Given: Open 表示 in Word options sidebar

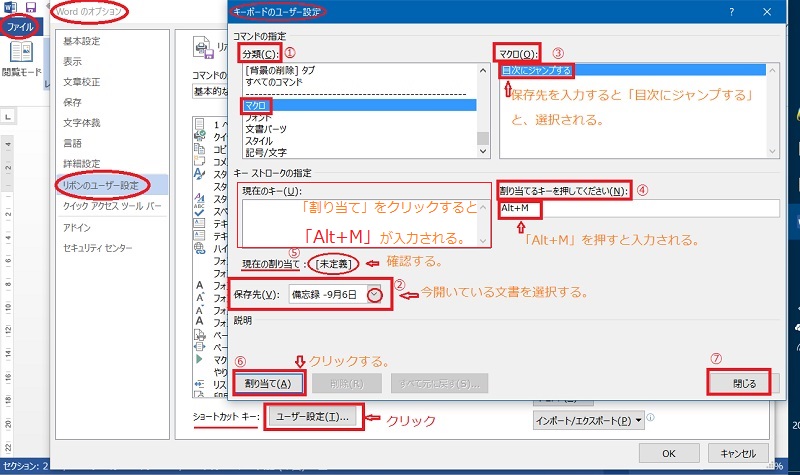Looking at the screenshot, I should pos(72,61).
